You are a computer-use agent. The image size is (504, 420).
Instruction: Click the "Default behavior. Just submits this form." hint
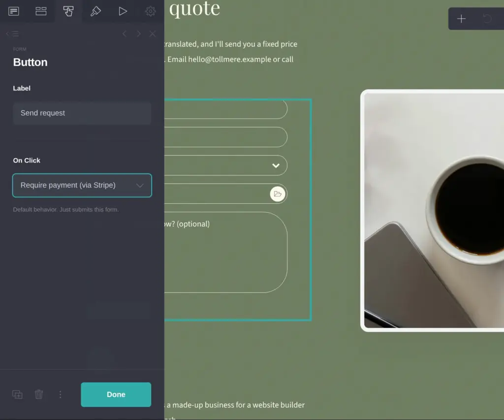(x=66, y=210)
